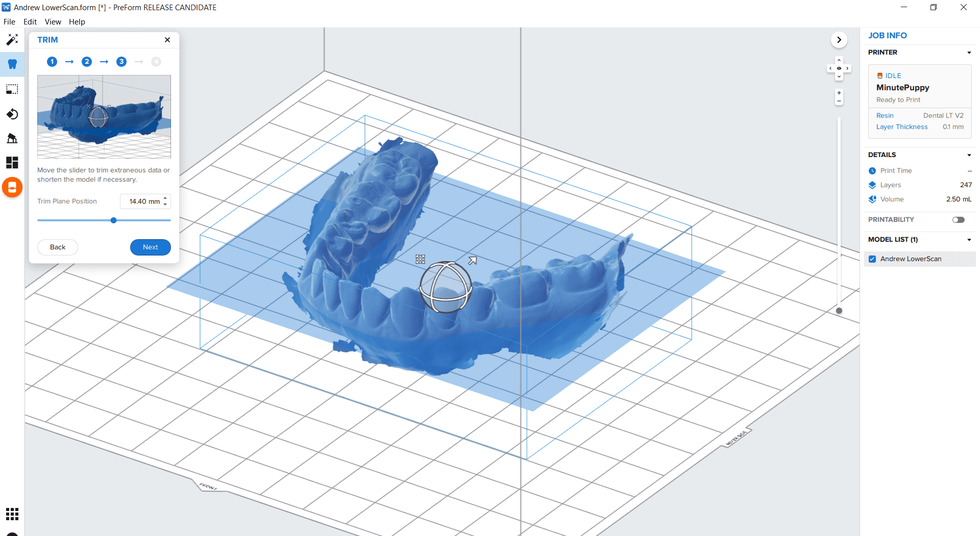Open the View menu

[53, 21]
